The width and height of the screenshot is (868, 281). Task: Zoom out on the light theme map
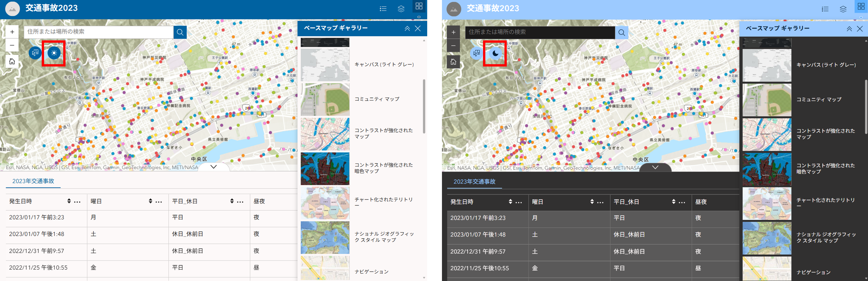point(12,45)
